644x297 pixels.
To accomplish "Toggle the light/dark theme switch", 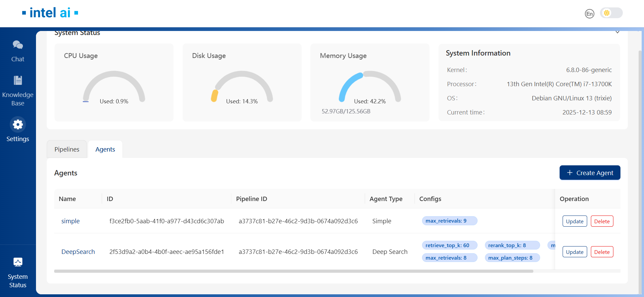I will coord(611,13).
